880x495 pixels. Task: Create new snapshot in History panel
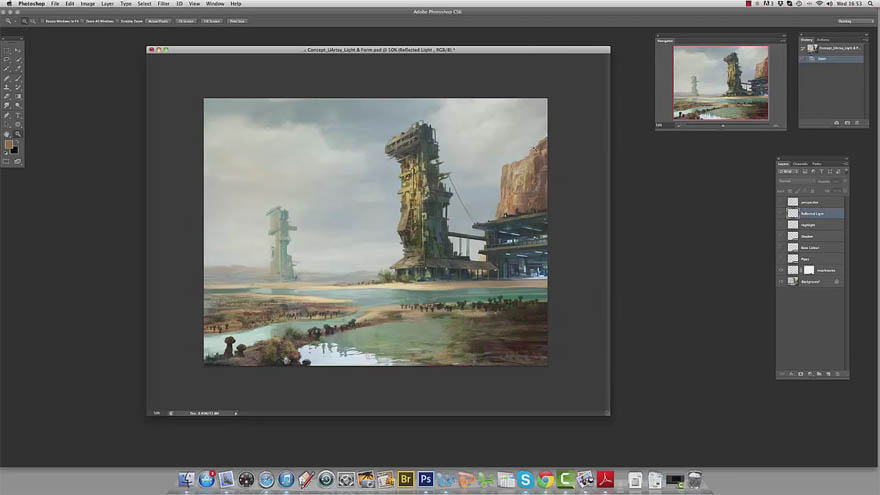pyautogui.click(x=847, y=123)
